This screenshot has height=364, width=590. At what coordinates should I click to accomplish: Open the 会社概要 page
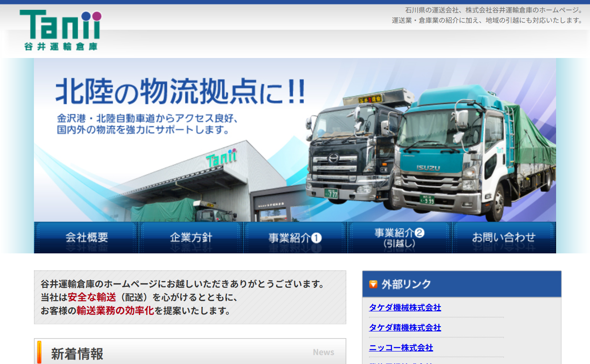(86, 237)
